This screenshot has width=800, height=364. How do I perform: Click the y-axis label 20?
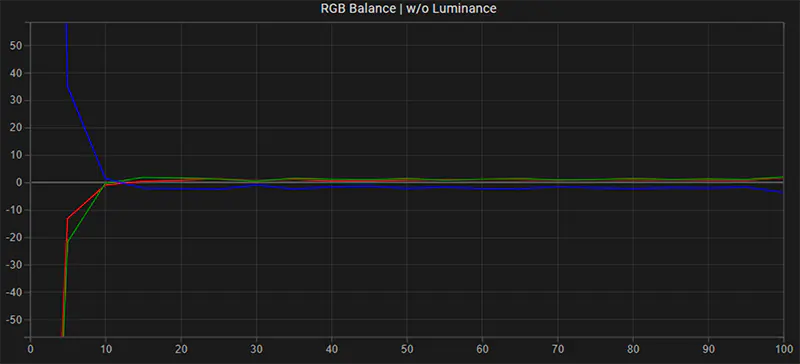pos(15,128)
